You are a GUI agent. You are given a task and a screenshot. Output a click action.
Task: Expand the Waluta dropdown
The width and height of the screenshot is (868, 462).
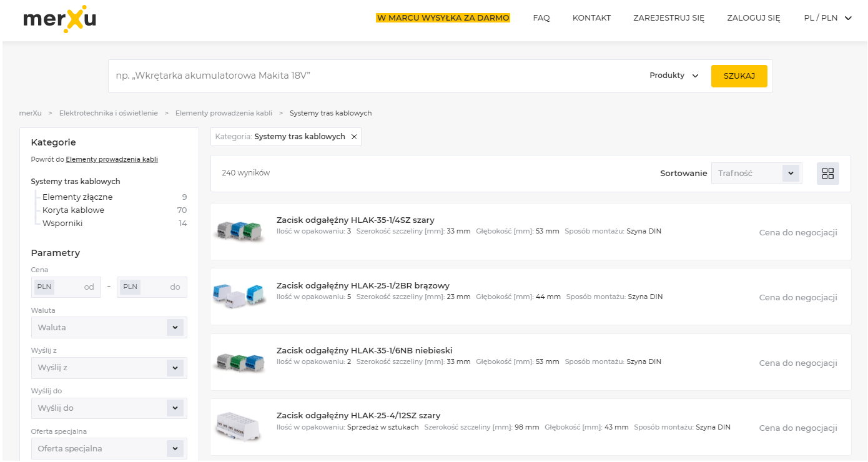pos(109,327)
